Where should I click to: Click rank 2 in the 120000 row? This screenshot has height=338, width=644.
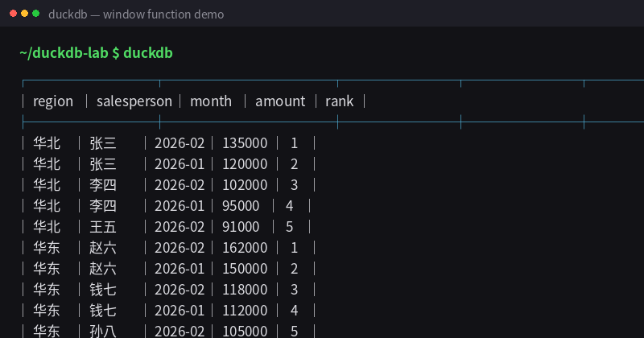point(294,164)
